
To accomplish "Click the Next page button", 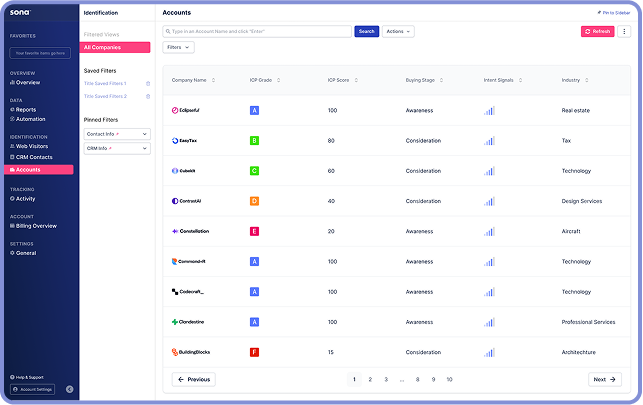I will 605,380.
